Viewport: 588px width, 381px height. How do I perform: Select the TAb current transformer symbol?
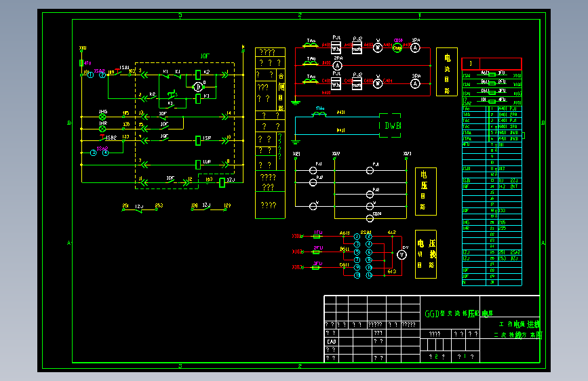311,63
